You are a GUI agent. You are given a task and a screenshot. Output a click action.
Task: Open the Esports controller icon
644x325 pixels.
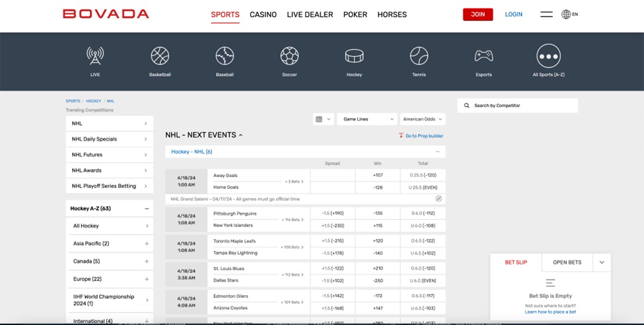pos(483,56)
